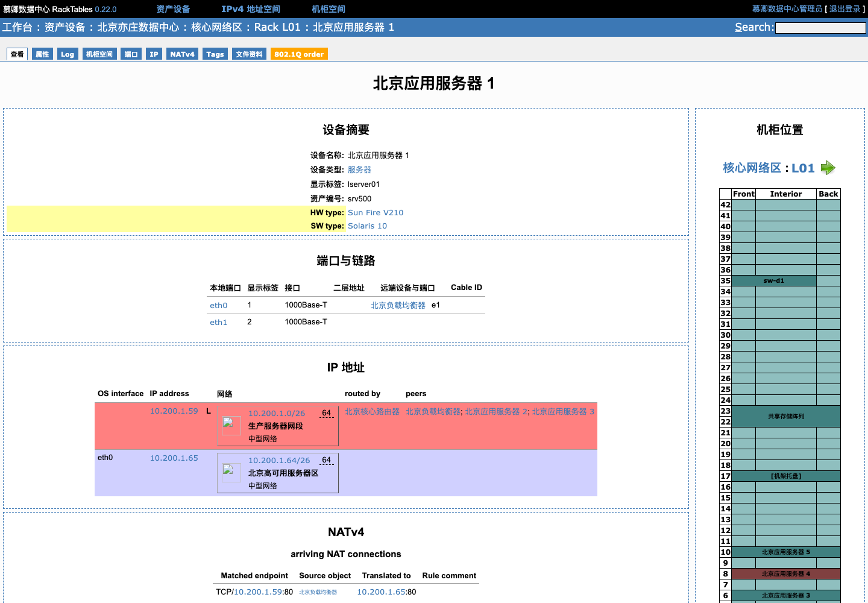Click [机架托盘] in rack unit 17
Viewport: 868px width, 603px height.
point(786,476)
